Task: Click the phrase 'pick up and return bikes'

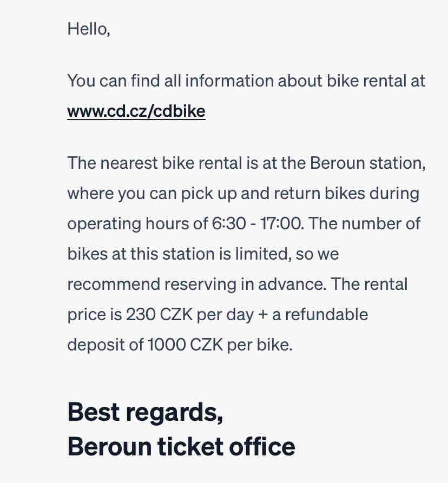Action: click(273, 194)
